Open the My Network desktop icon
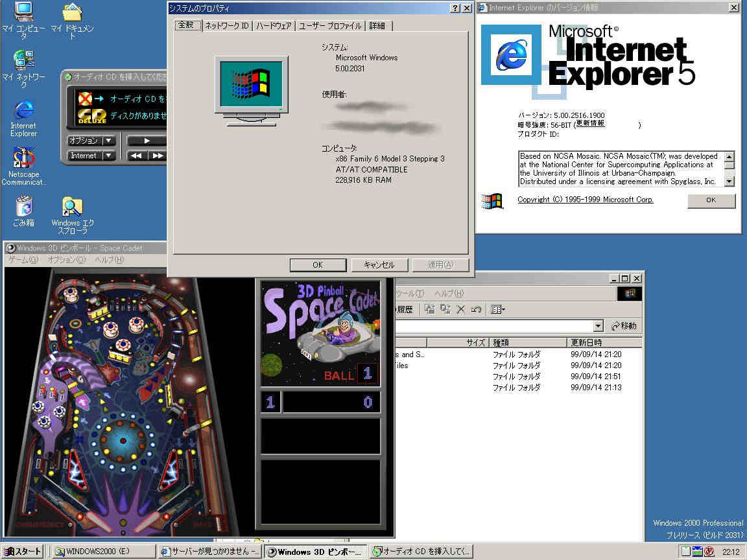The width and height of the screenshot is (747, 560). [23, 69]
